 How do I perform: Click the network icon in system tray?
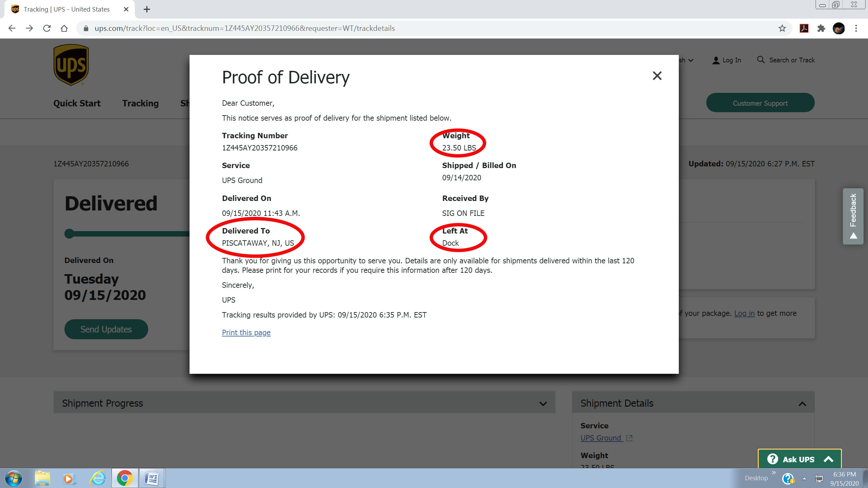click(819, 479)
